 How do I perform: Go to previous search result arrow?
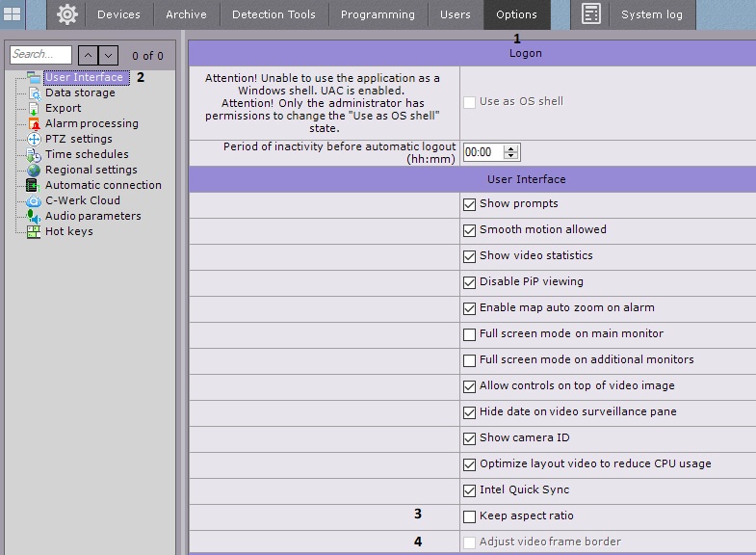[87, 56]
